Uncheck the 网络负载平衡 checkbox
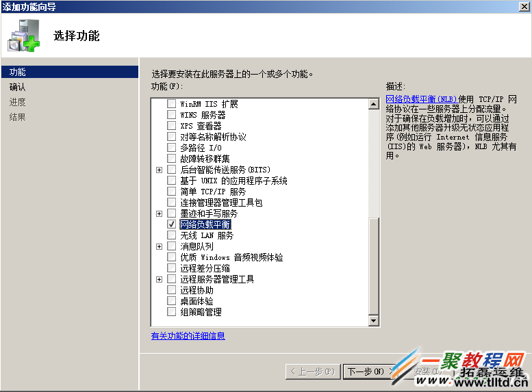 172,224
